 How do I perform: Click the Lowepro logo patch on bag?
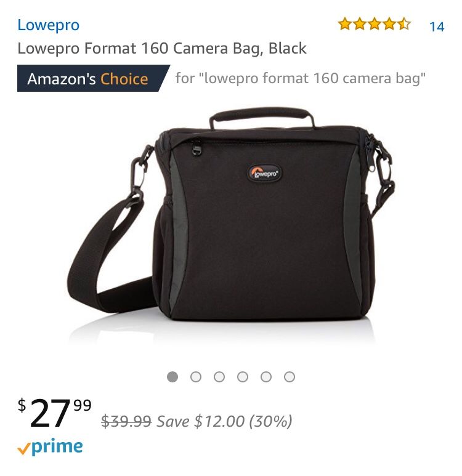pyautogui.click(x=264, y=173)
